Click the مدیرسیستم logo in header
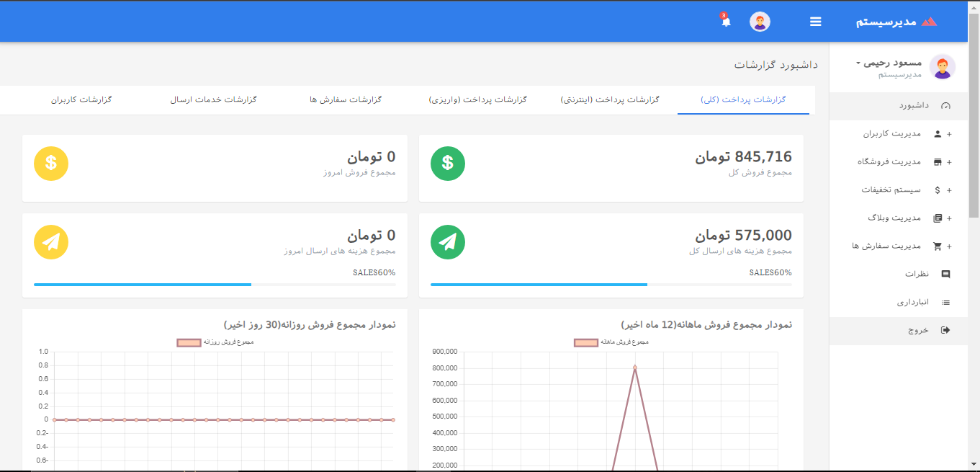Screen dimensions: 980x472 [896, 22]
